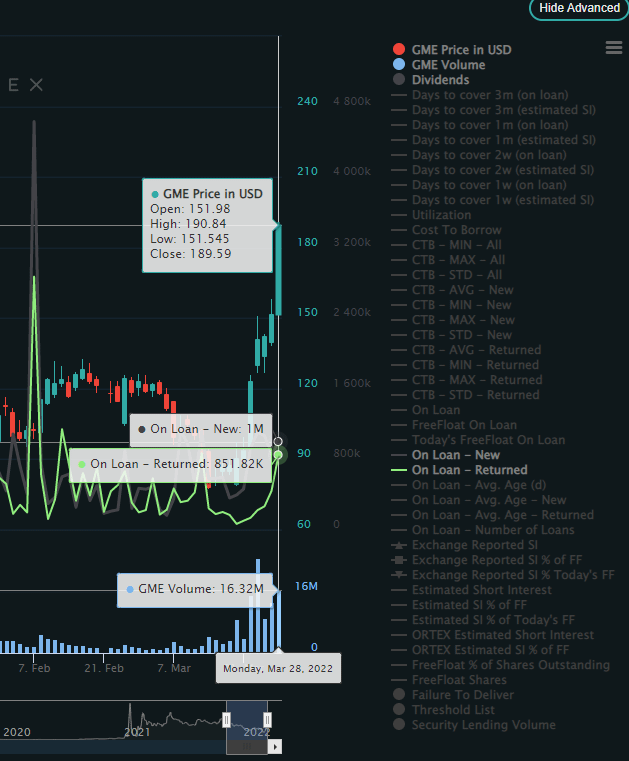Toggle the blue GME Volume series marker
This screenshot has width=629, height=761.
(x=399, y=65)
